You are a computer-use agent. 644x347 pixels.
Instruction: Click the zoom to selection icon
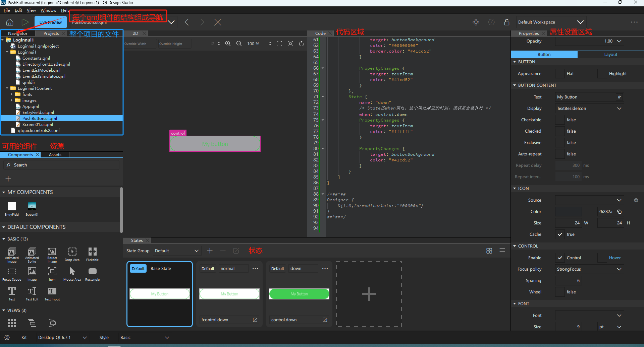coord(290,44)
